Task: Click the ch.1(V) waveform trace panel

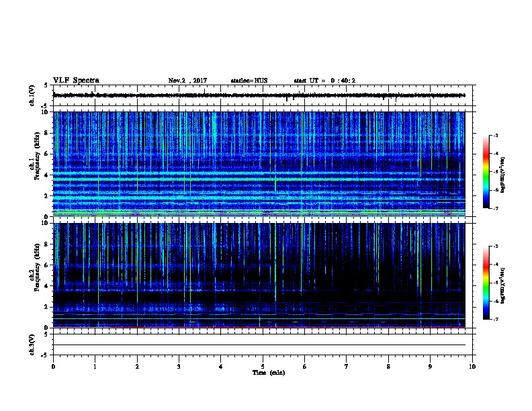Action: pyautogui.click(x=263, y=95)
